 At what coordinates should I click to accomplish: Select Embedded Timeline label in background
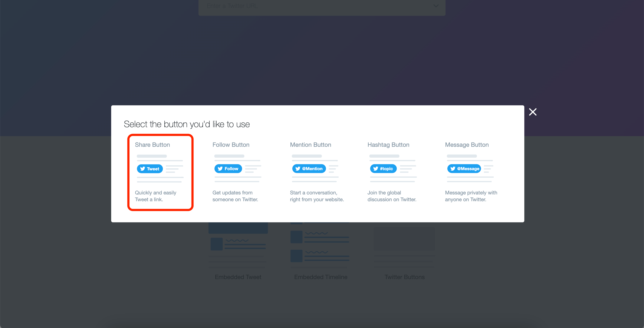[321, 277]
